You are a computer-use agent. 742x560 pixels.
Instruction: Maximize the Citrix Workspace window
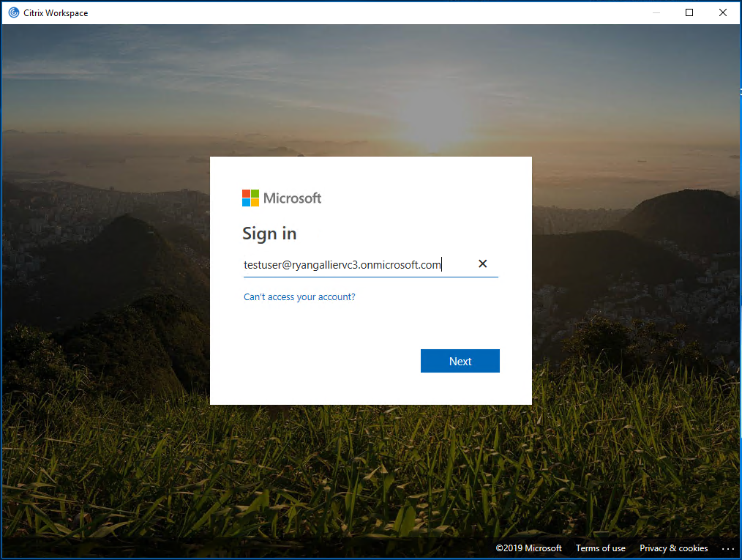689,12
